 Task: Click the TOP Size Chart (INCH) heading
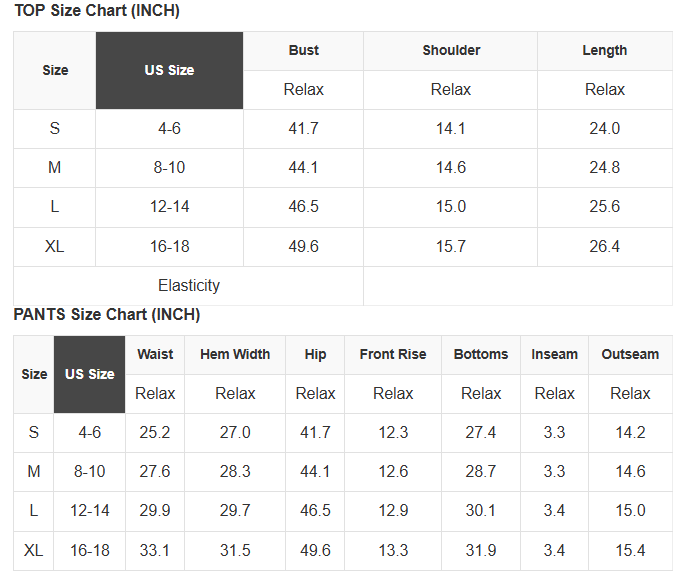point(97,10)
